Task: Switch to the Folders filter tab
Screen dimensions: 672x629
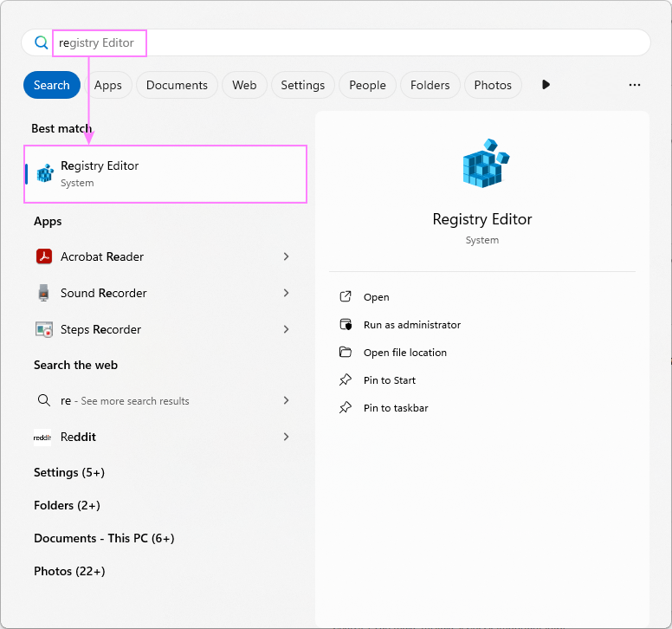Action: pyautogui.click(x=430, y=85)
